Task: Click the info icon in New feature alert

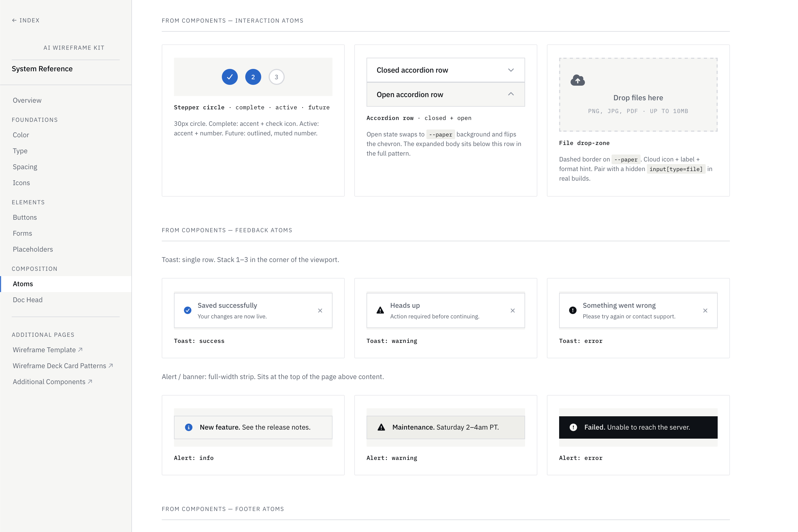Action: [x=189, y=427]
